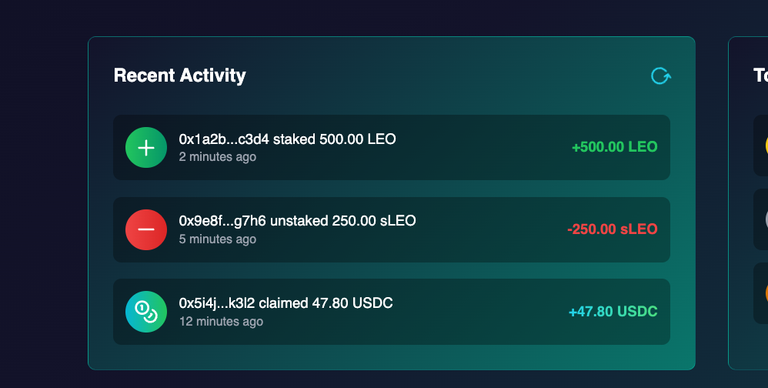Click the "5 minutes ago" timestamp
The width and height of the screenshot is (768, 388).
pyautogui.click(x=217, y=239)
